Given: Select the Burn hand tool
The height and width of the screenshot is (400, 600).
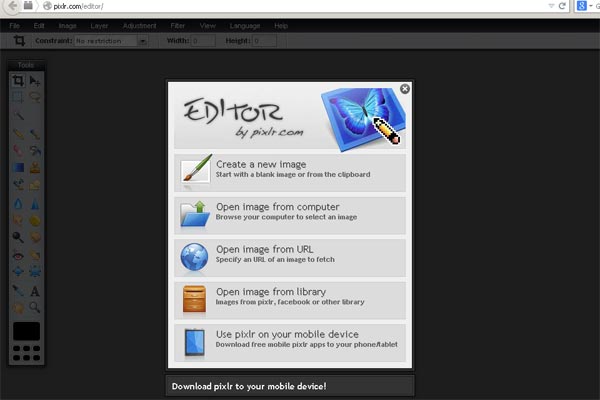Looking at the screenshot, I should tap(35, 237).
